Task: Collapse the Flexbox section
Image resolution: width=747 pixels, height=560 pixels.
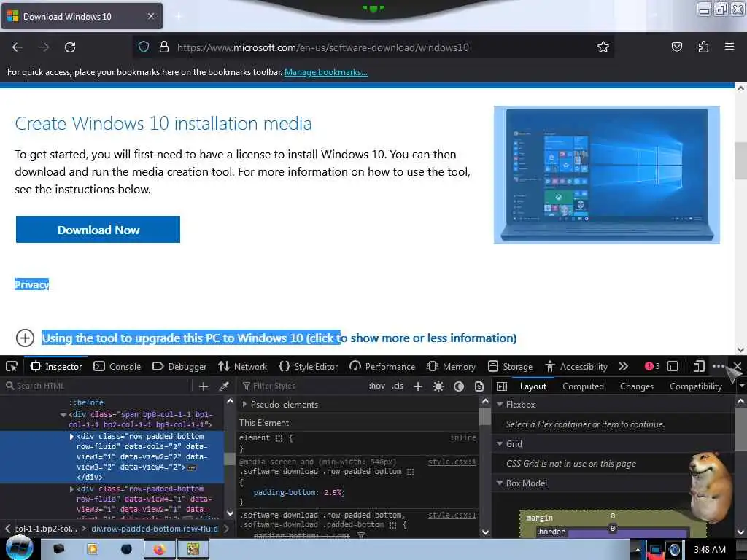Action: pos(499,404)
